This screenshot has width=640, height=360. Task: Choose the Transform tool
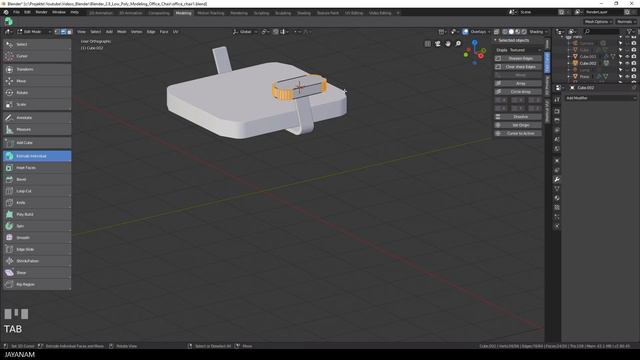tap(37, 69)
